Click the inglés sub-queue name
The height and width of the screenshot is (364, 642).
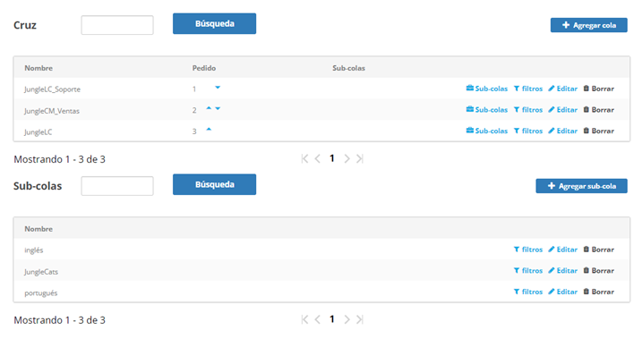point(33,250)
